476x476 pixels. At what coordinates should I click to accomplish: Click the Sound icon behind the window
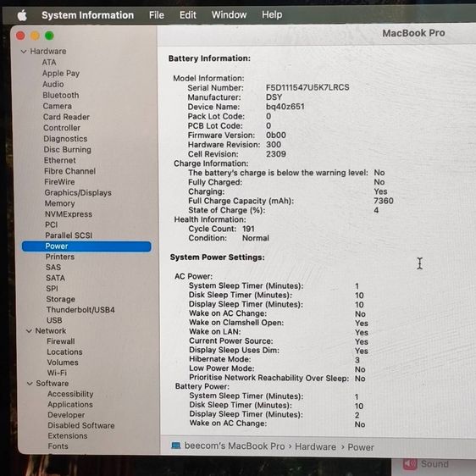[410, 464]
